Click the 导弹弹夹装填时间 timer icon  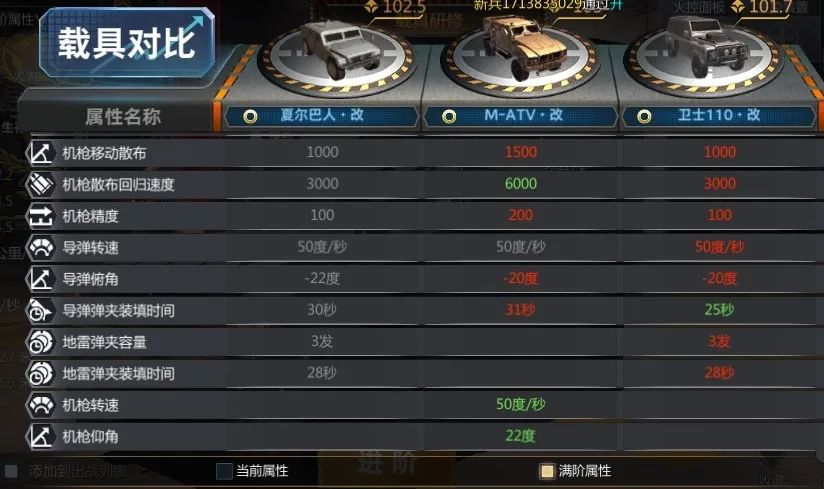click(40, 310)
